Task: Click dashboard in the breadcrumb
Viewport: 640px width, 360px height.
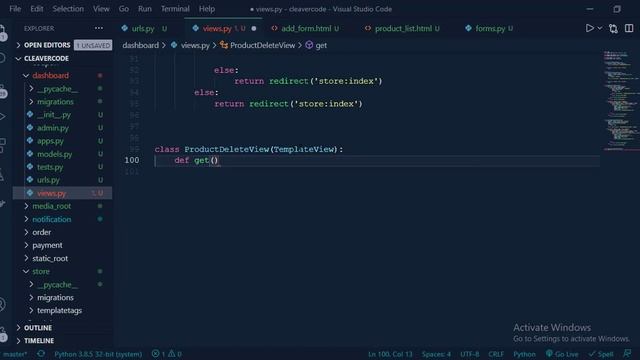Action: (140, 45)
